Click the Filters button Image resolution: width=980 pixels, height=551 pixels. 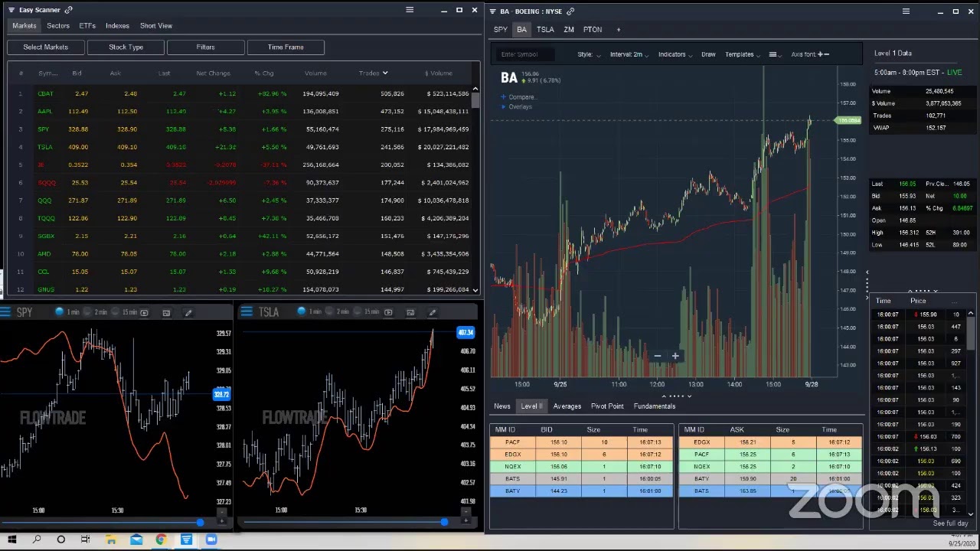[x=205, y=47]
